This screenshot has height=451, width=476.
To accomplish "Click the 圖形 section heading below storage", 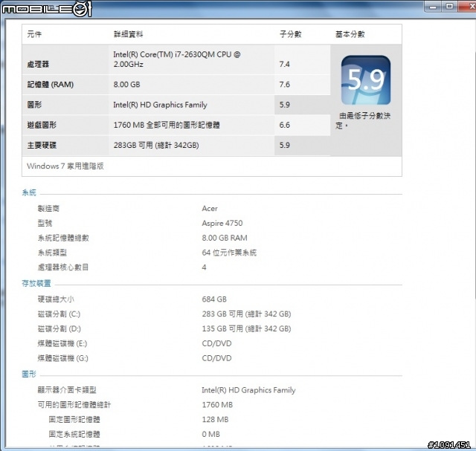I will point(29,374).
